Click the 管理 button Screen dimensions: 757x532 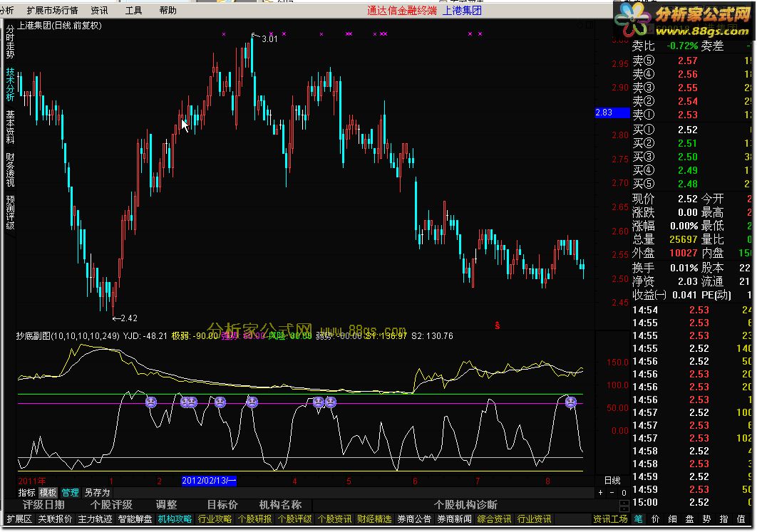pos(70,492)
